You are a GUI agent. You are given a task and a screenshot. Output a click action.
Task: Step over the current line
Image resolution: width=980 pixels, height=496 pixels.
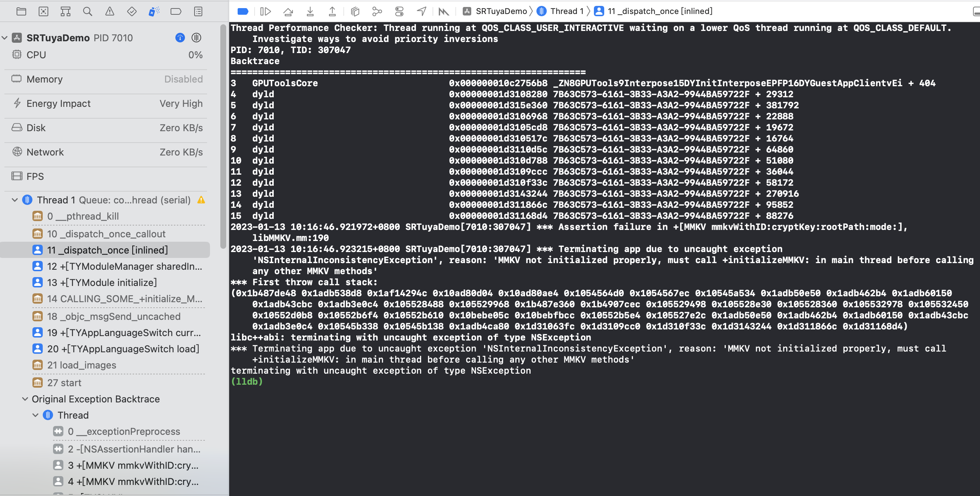(x=288, y=11)
